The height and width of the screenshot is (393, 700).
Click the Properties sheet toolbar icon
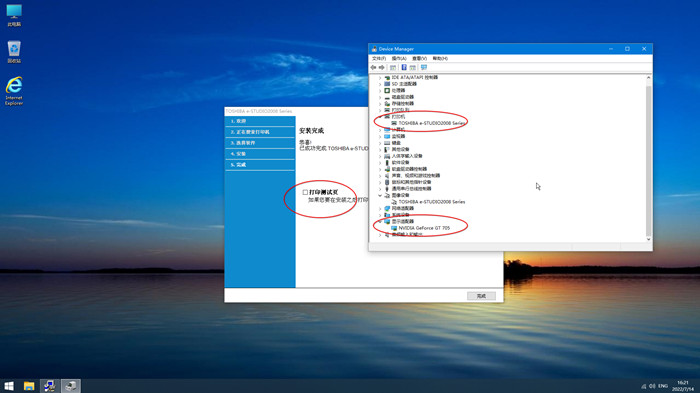point(393,67)
